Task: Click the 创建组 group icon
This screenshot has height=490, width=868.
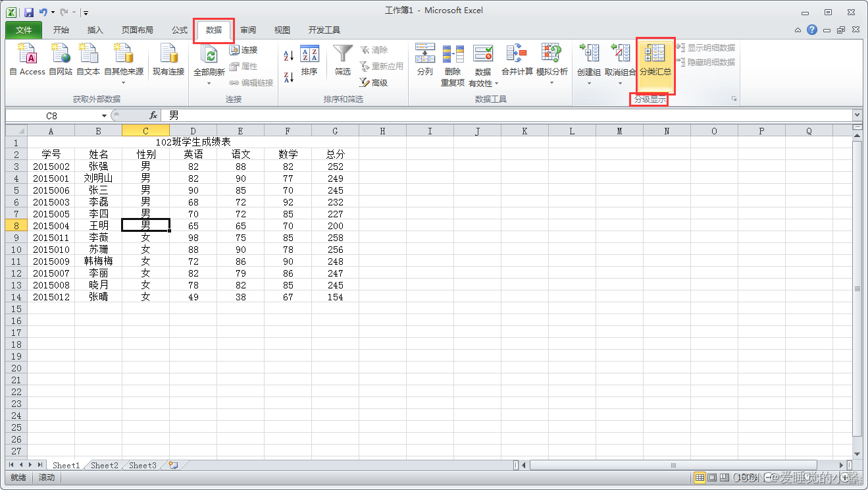Action: tap(589, 54)
